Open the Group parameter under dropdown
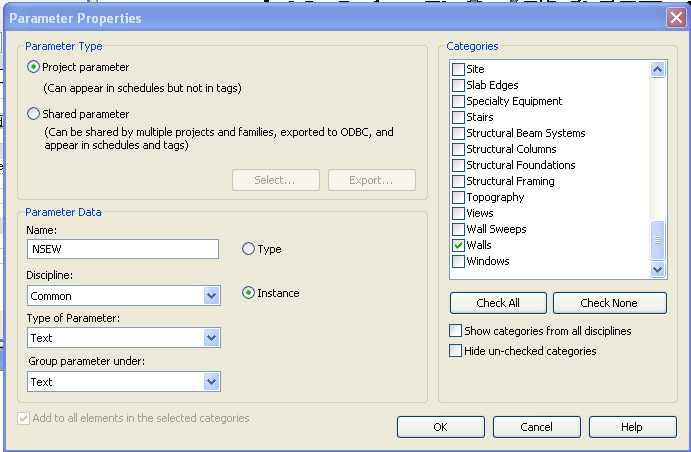The height and width of the screenshot is (452, 691). (211, 381)
